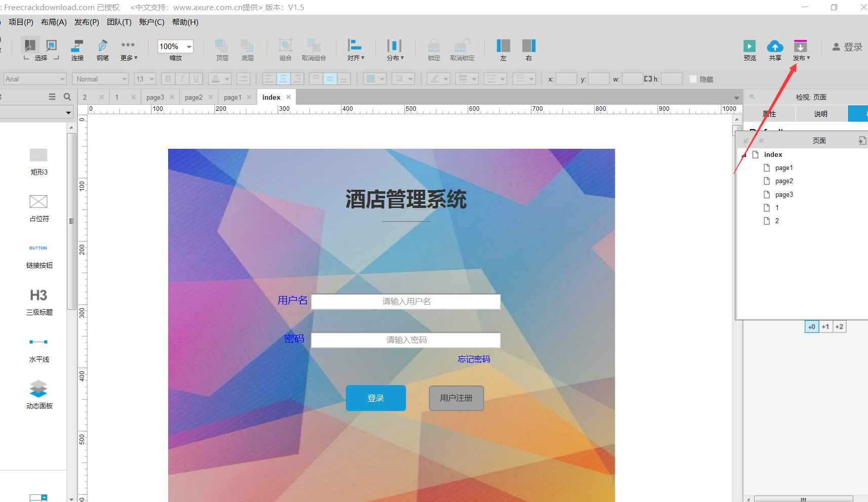Click the 忘记密码 link
The width and height of the screenshot is (868, 502).
474,359
